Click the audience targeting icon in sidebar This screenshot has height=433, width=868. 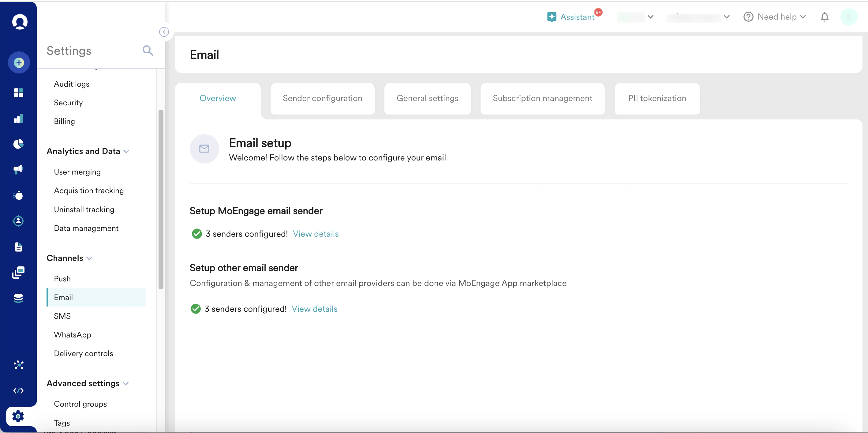tap(19, 221)
